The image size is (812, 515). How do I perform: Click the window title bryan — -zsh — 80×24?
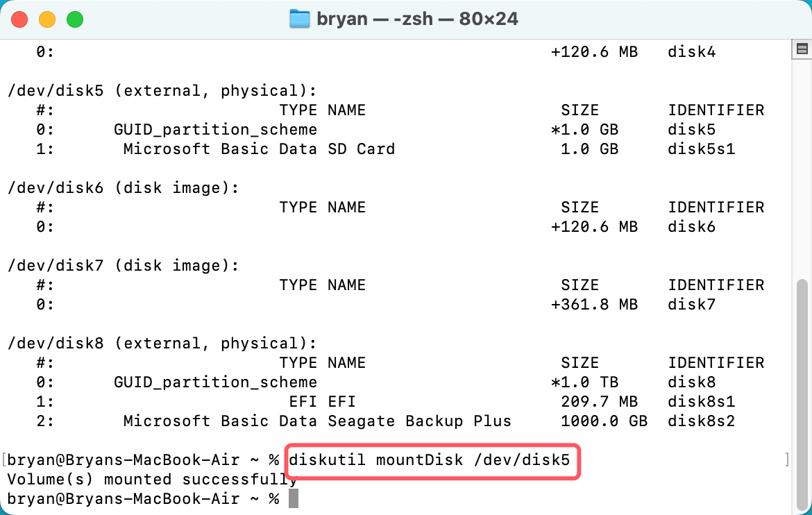click(416, 19)
